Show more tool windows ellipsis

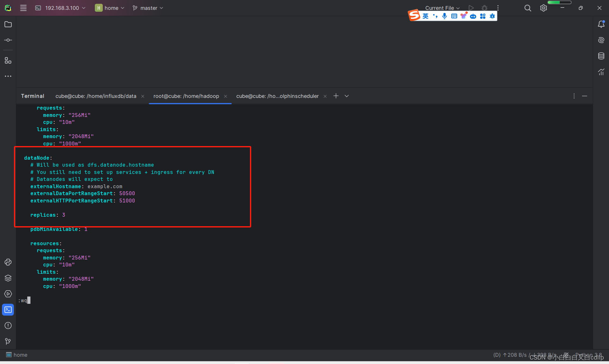coord(8,76)
